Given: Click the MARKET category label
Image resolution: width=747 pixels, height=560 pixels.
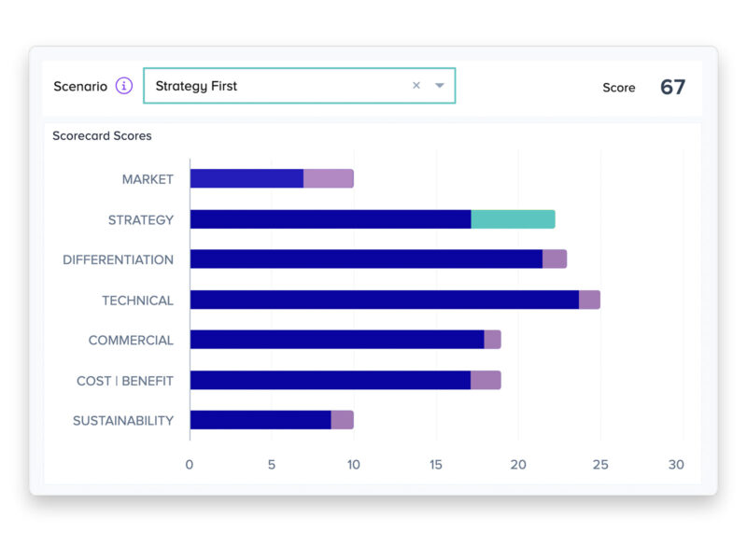Looking at the screenshot, I should click(x=148, y=179).
